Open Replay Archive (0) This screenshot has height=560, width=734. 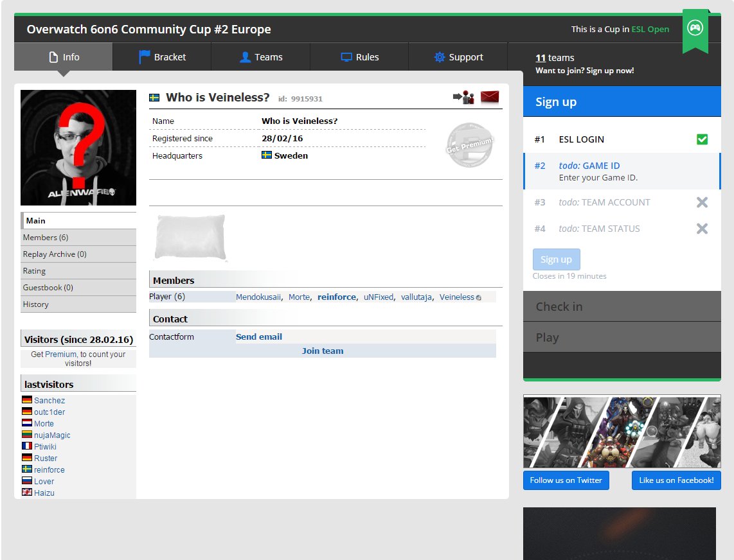pyautogui.click(x=78, y=254)
